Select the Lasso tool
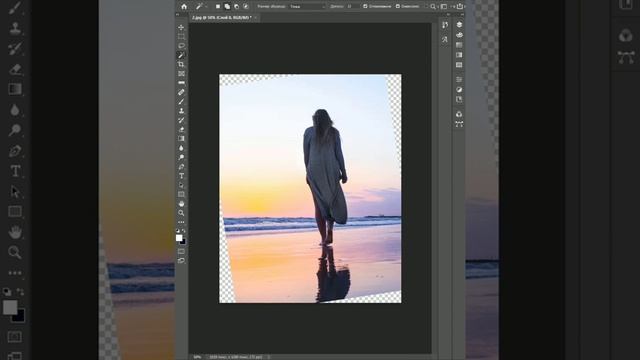This screenshot has width=640, height=360. point(181,46)
